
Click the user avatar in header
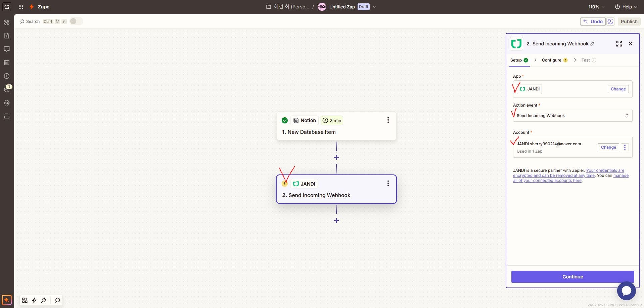tap(322, 7)
